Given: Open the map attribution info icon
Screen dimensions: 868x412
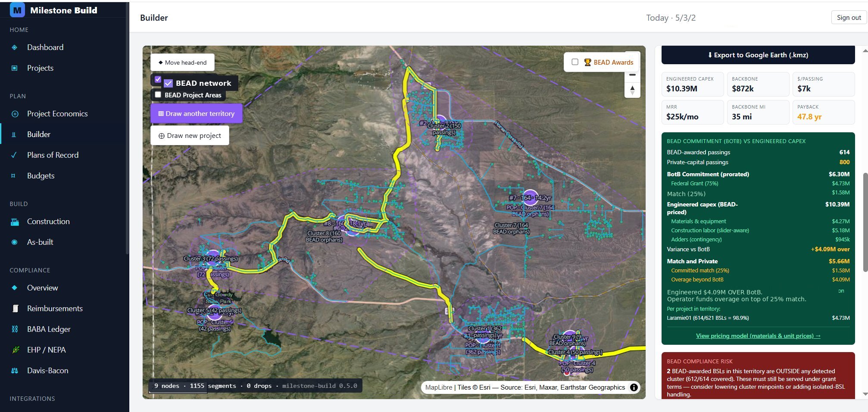Looking at the screenshot, I should pyautogui.click(x=634, y=387).
